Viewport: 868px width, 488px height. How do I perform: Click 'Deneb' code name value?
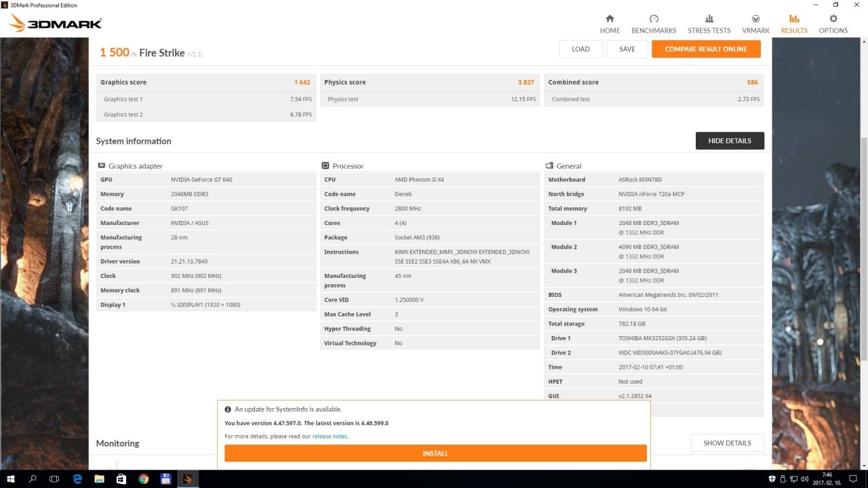point(403,194)
